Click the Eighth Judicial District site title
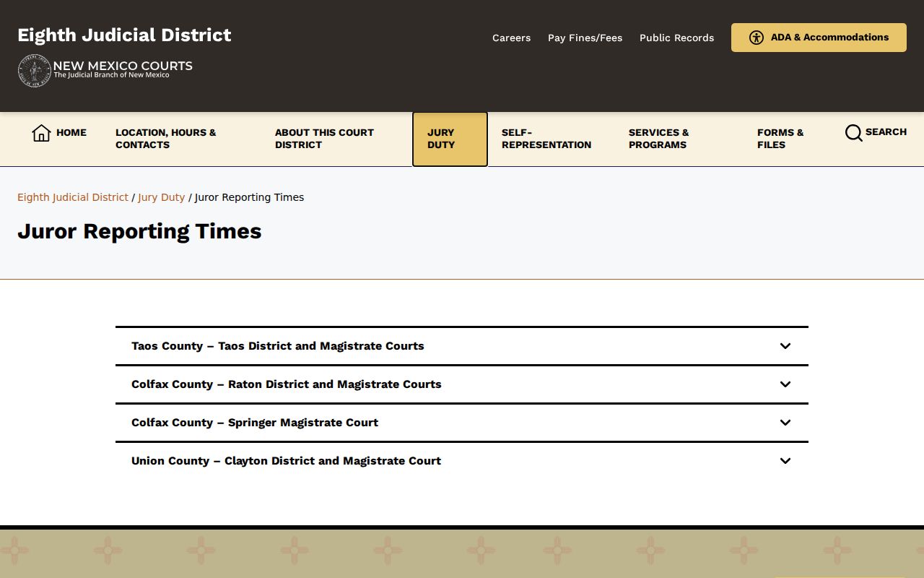The image size is (924, 578). [124, 35]
